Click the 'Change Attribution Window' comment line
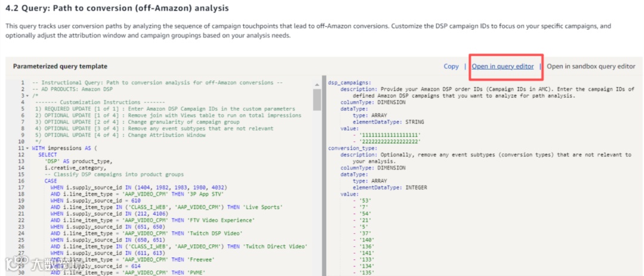 coord(120,135)
